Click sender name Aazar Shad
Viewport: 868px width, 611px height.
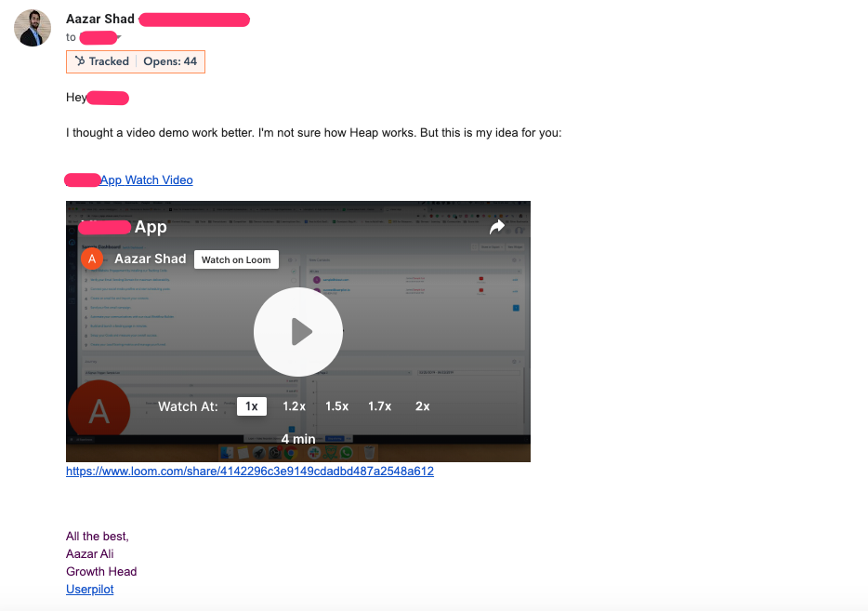(x=100, y=19)
